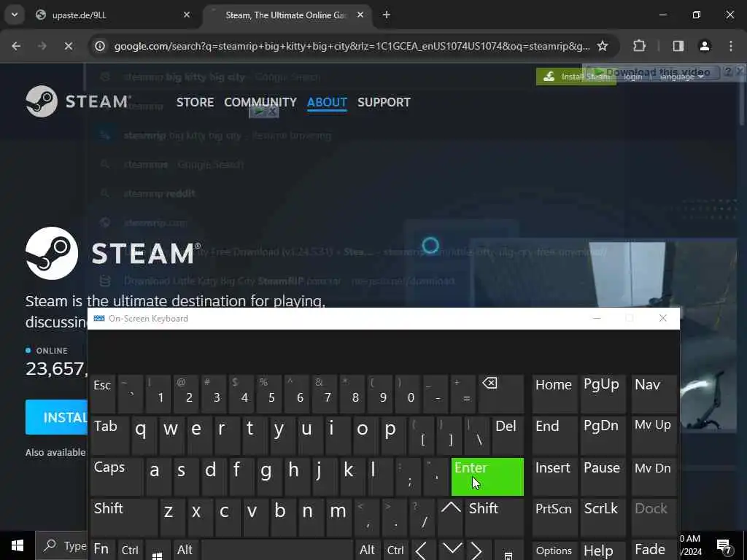Click the Esc key on On-Screen Keyboard
This screenshot has width=747, height=560.
[102, 394]
